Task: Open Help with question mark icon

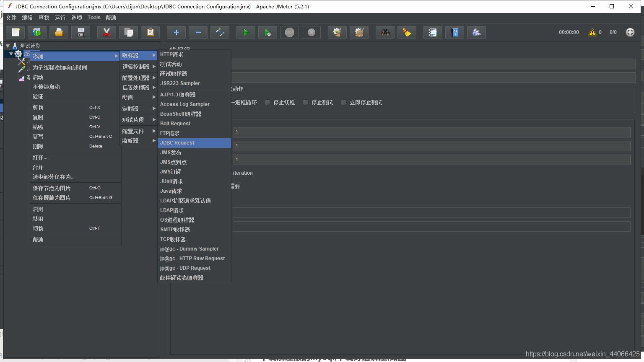Action: point(454,32)
